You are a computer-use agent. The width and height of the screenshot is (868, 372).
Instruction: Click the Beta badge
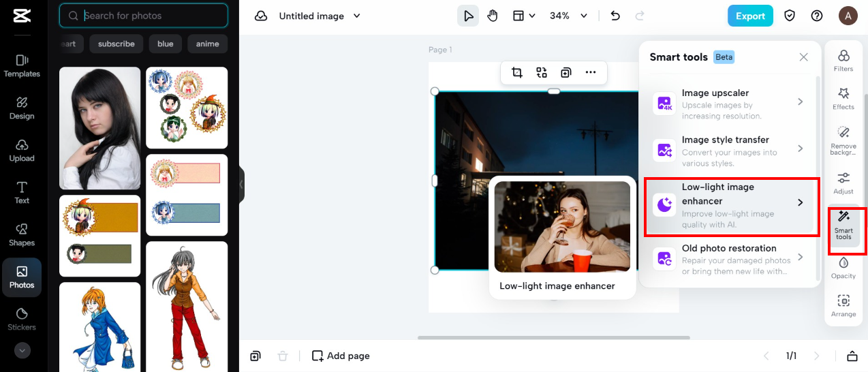point(724,57)
